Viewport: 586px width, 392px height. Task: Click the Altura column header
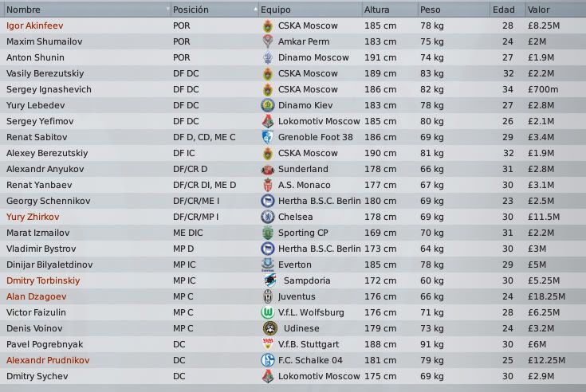click(377, 10)
